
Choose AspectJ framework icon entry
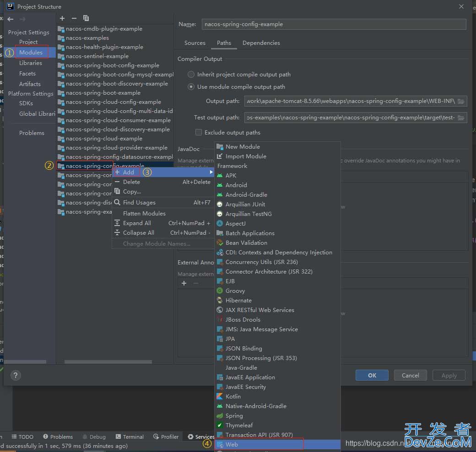pyautogui.click(x=277, y=224)
